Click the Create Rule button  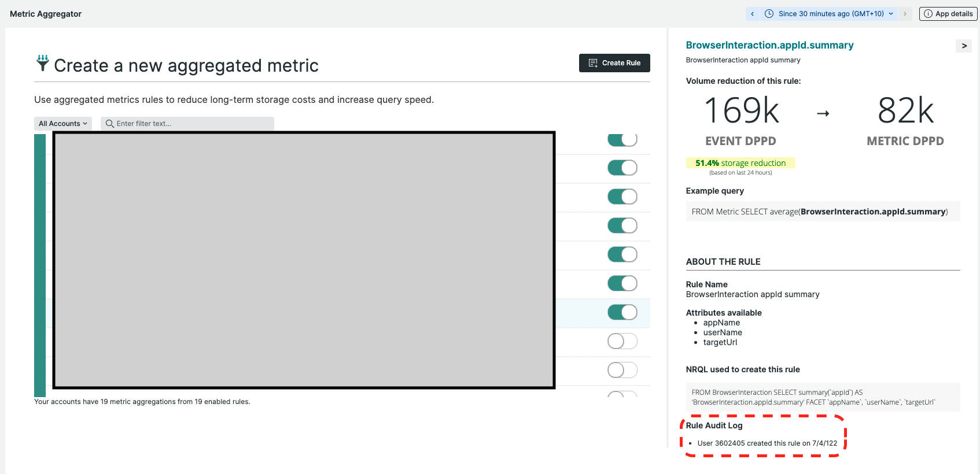(x=614, y=63)
